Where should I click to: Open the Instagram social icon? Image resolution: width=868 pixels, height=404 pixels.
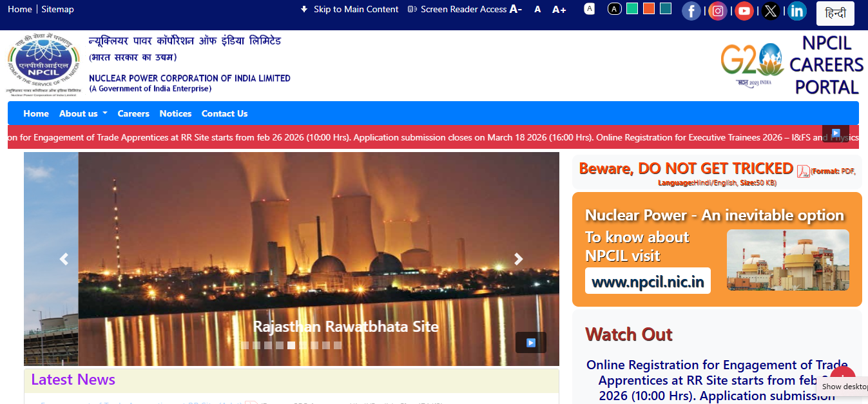point(718,11)
